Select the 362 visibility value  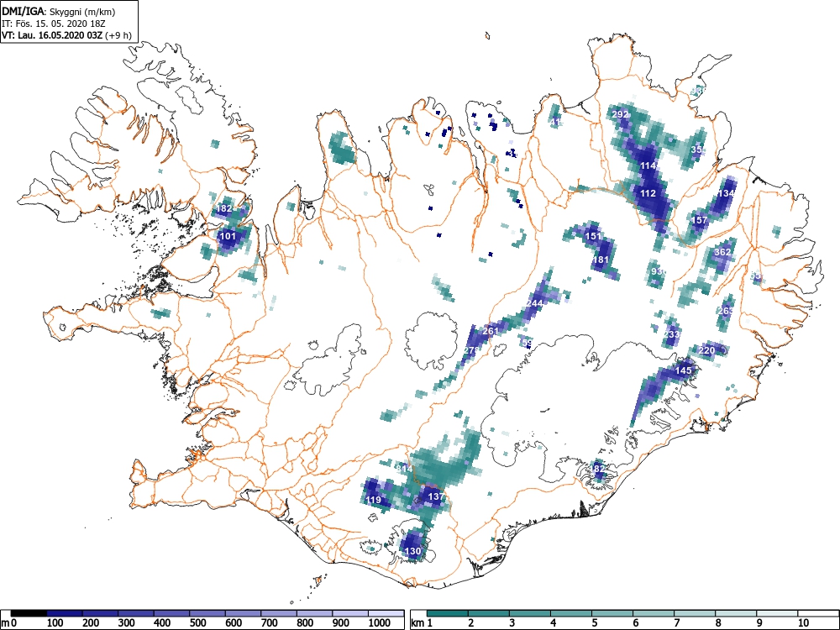[x=722, y=252]
